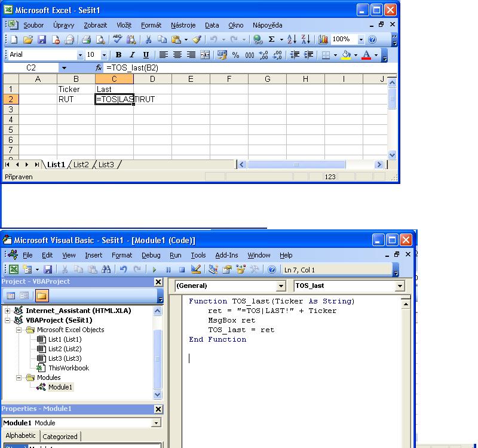Open the Chart Wizard icon
The image size is (478, 448).
[x=323, y=39]
